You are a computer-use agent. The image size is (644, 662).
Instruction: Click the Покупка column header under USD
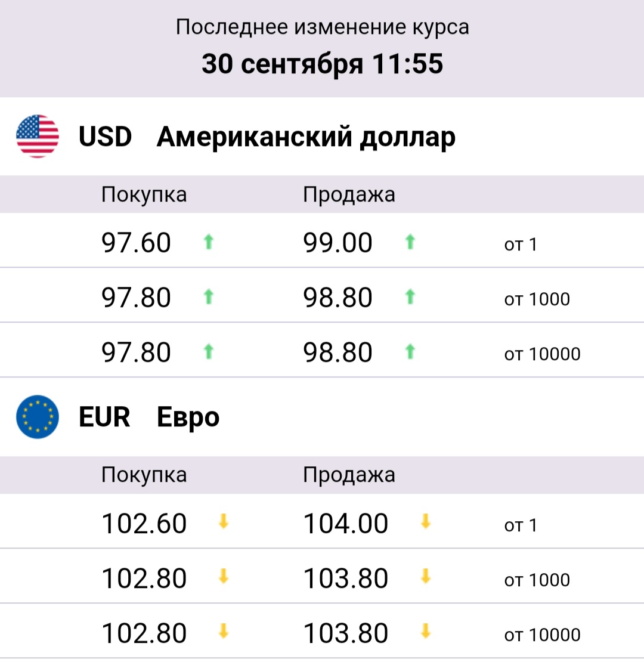point(144,195)
